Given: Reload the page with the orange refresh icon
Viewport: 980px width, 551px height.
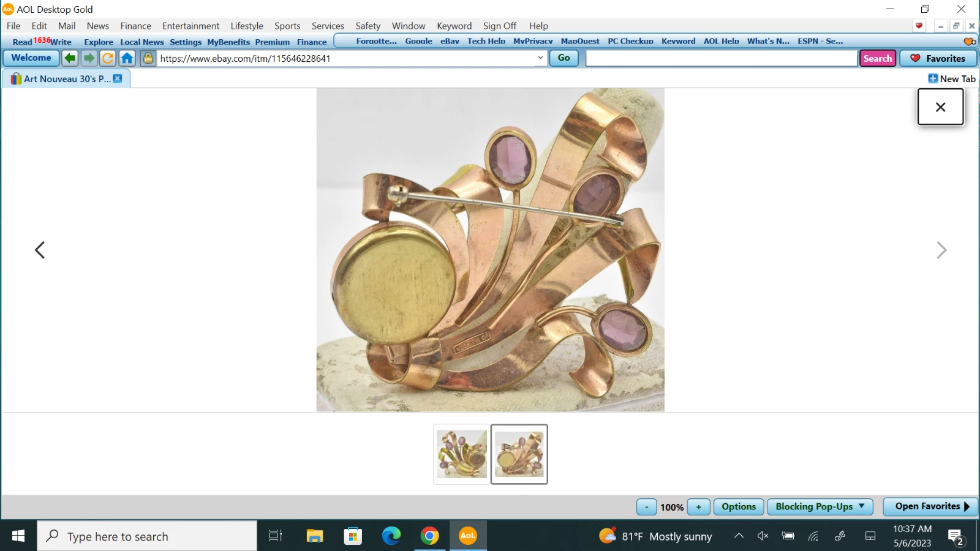Looking at the screenshot, I should [x=108, y=58].
